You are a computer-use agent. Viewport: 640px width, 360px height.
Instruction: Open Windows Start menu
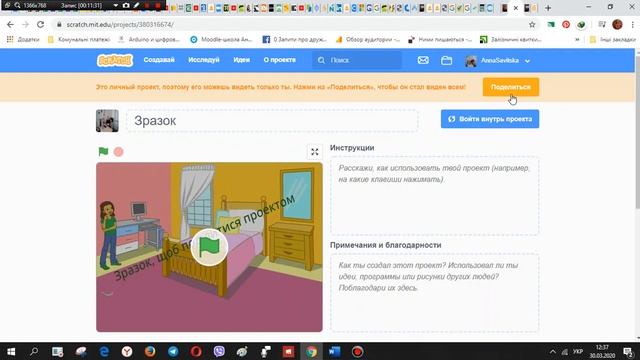[x=11, y=351]
